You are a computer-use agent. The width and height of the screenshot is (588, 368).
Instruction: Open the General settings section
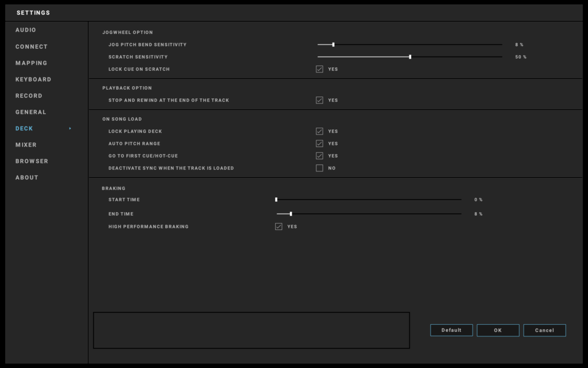tap(31, 112)
